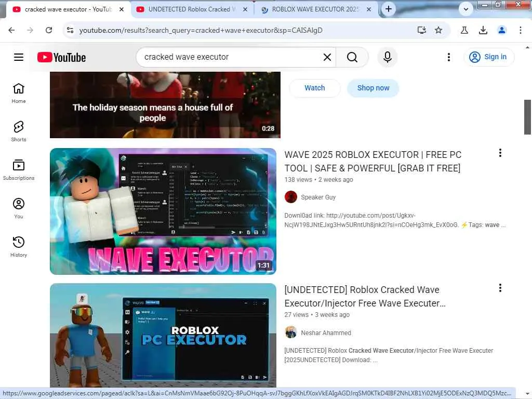Click the '27 views • 3 weeks ago' text
The width and height of the screenshot is (532, 399).
(x=317, y=315)
